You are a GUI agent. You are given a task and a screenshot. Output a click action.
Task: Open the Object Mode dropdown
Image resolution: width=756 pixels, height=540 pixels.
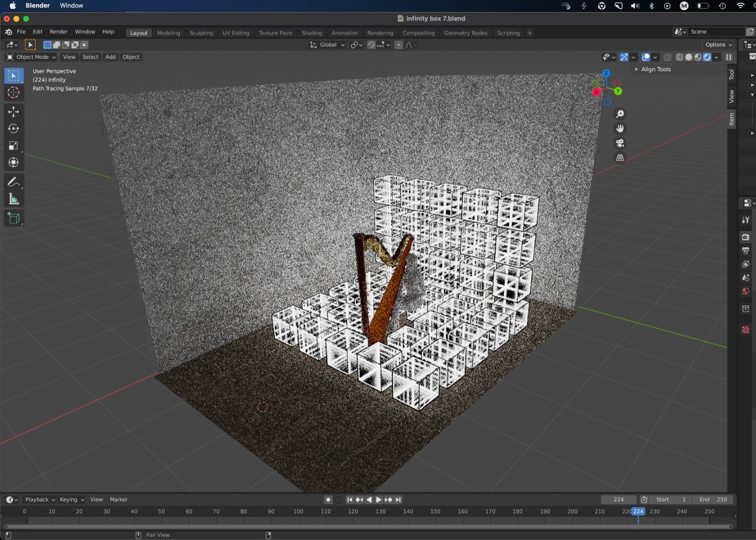point(31,57)
